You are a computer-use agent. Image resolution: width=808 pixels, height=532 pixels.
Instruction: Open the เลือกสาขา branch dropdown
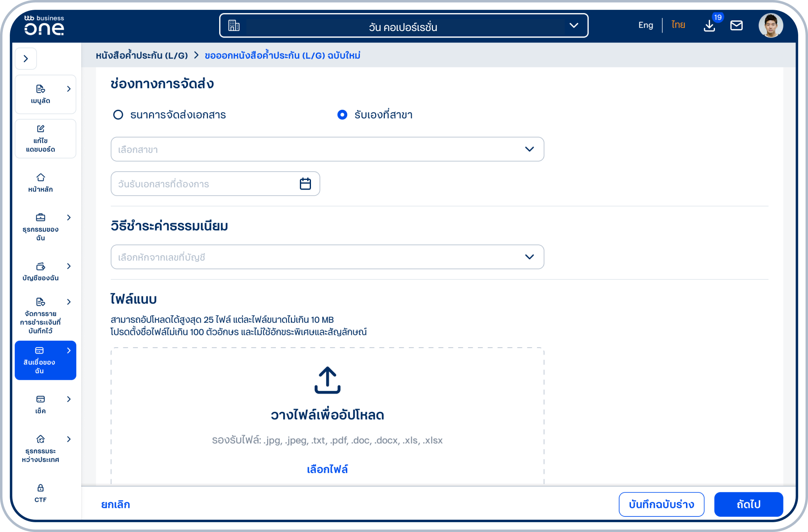click(x=327, y=149)
